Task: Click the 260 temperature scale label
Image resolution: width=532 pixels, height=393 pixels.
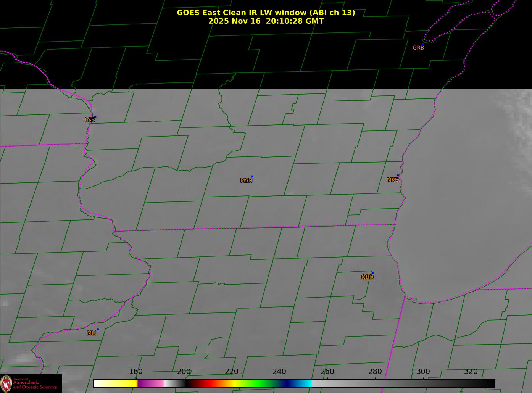Action: [327, 372]
